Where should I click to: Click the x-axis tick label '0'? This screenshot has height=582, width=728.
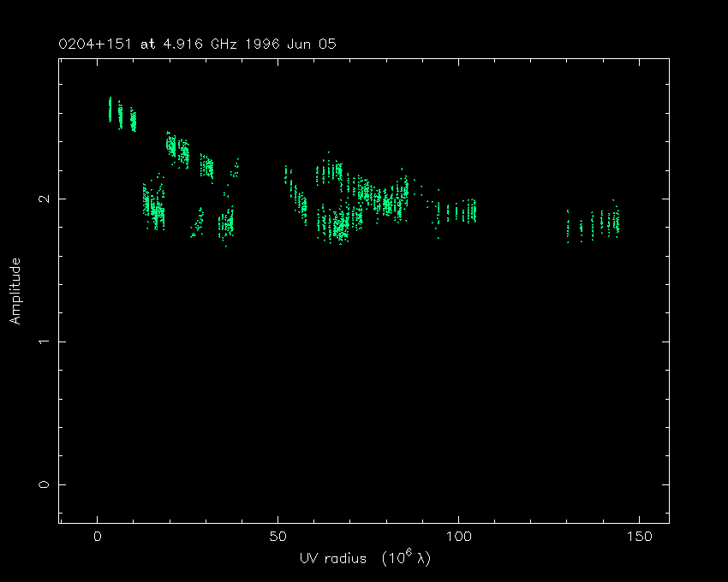(x=98, y=537)
